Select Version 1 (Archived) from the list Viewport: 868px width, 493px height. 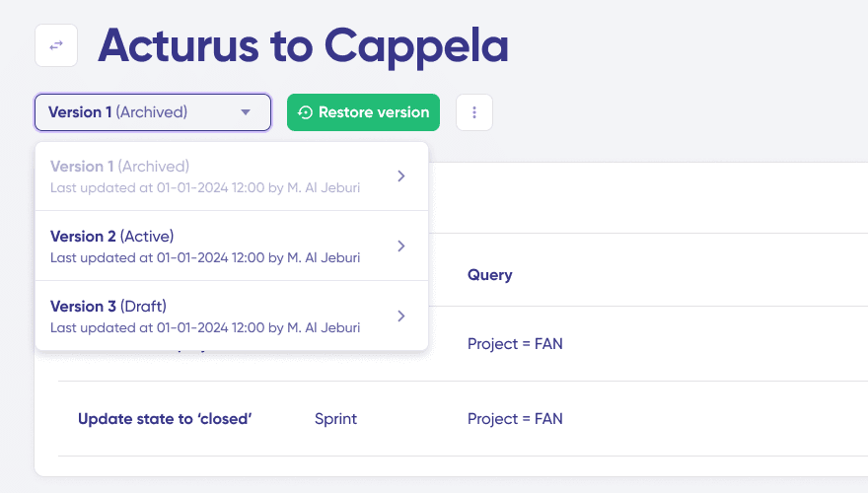coord(119,166)
